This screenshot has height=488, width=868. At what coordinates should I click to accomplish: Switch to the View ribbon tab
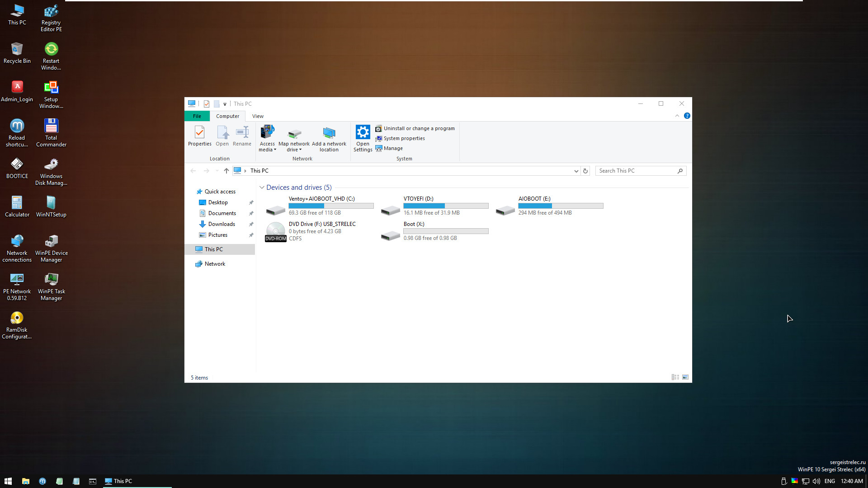point(258,116)
